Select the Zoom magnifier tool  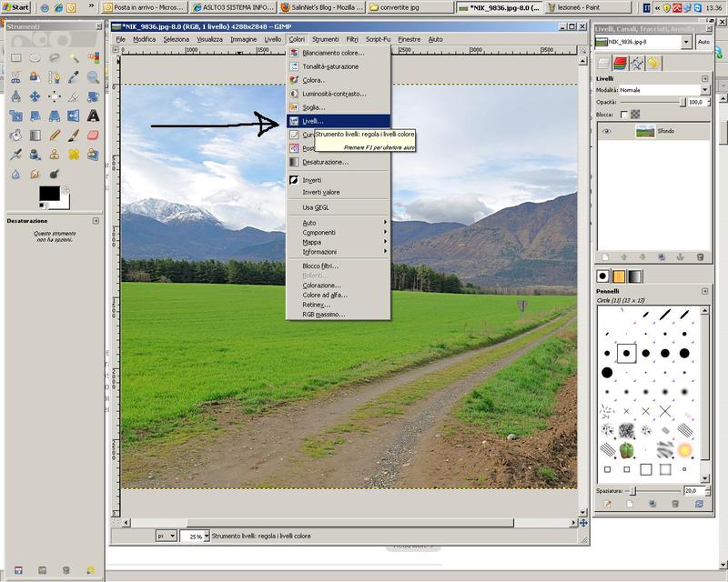93,77
